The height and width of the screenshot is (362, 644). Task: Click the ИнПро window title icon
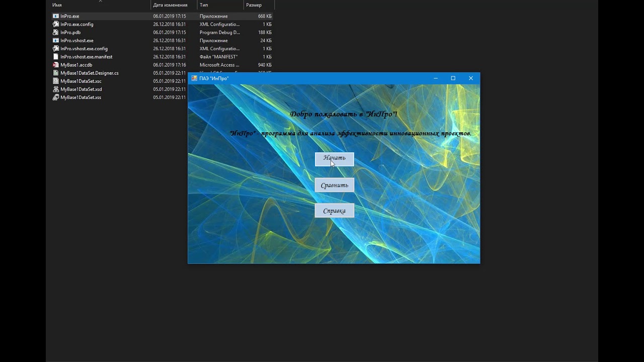click(x=194, y=78)
